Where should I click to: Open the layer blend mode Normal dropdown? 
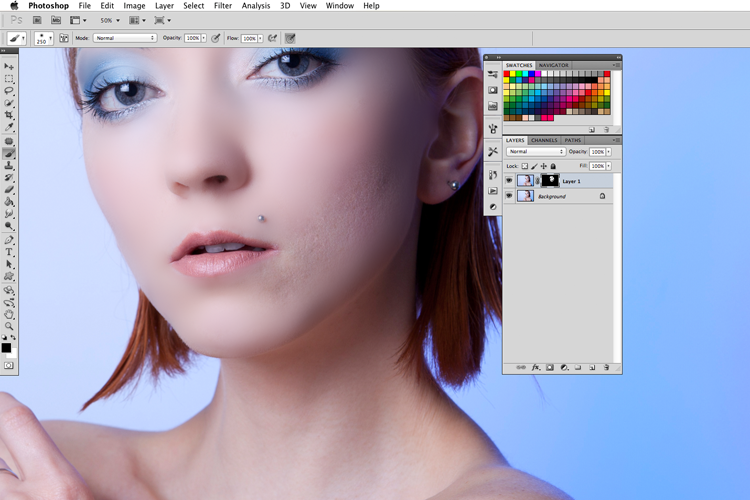click(x=536, y=152)
